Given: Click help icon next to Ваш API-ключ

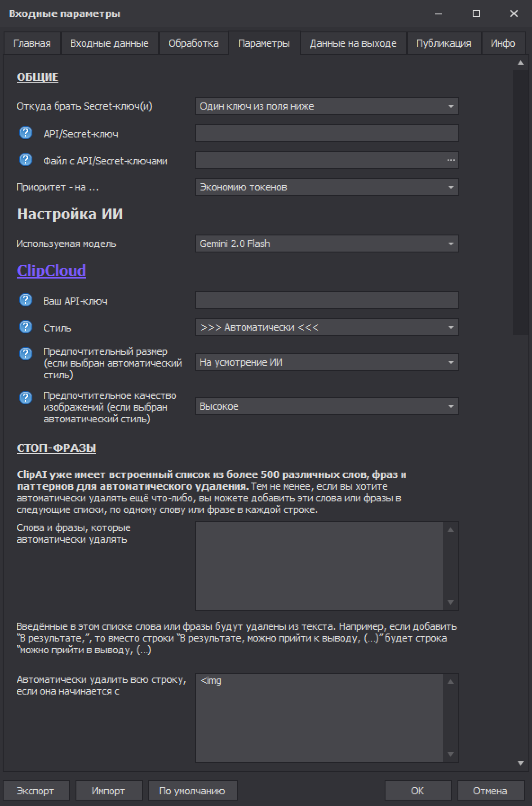Looking at the screenshot, I should click(26, 300).
